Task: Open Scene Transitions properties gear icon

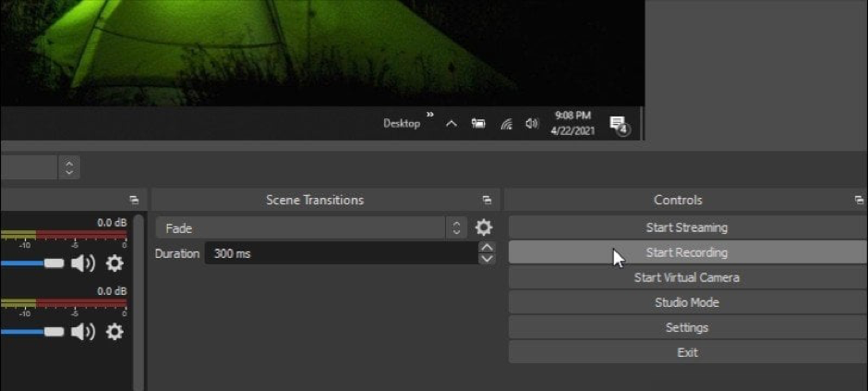Action: tap(483, 227)
